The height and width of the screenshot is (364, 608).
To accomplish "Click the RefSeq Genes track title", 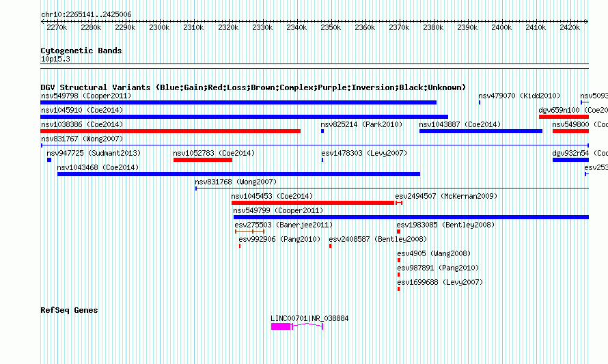I will [69, 310].
